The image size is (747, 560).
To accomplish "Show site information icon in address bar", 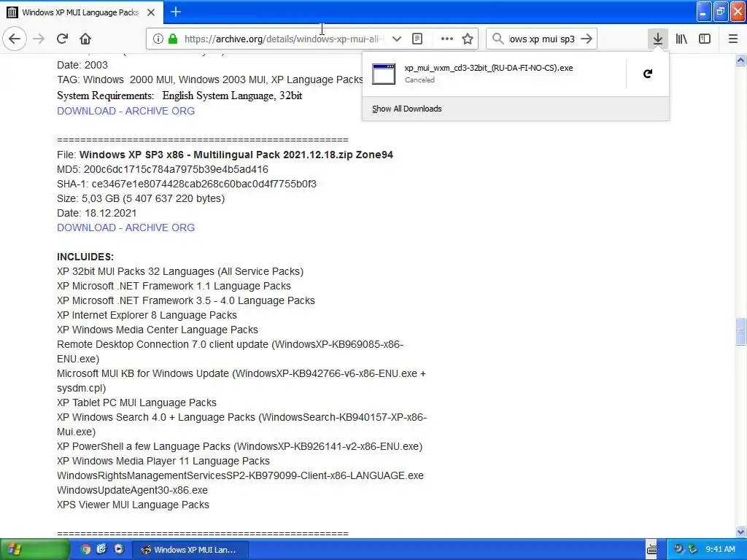I will 158,39.
